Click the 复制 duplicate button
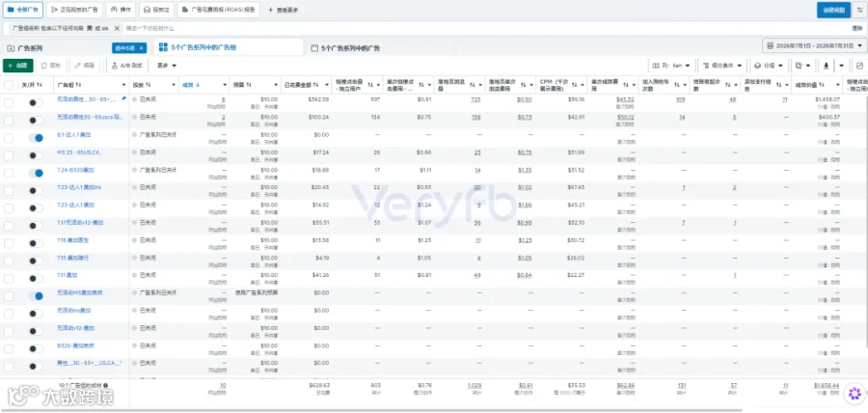Screen dimensions: 868x413 [x=51, y=66]
